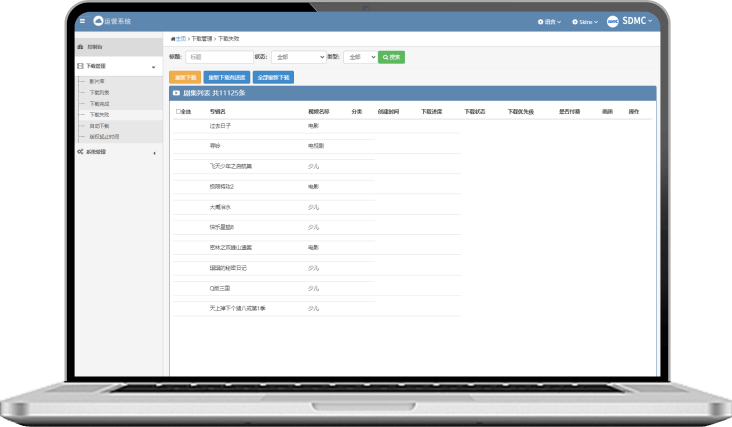This screenshot has width=732, height=427.
Task: Click the orange 重新下载 button
Action: coord(185,76)
